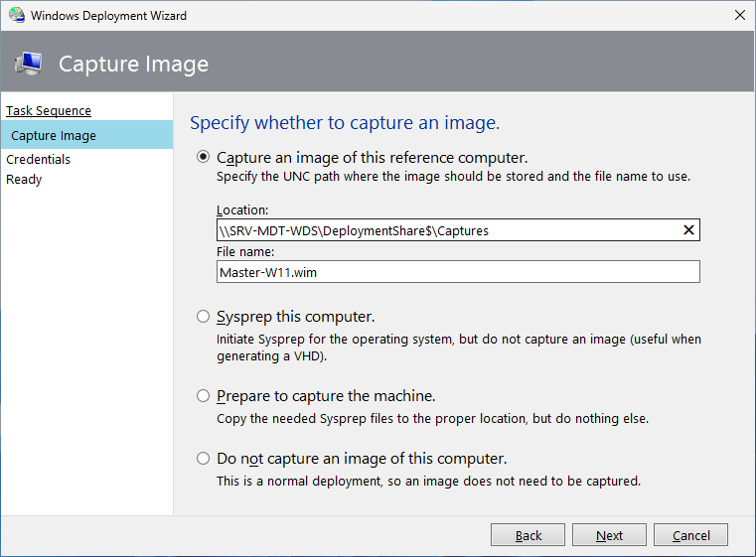
Task: Clear the Location field with the X icon
Action: click(688, 230)
